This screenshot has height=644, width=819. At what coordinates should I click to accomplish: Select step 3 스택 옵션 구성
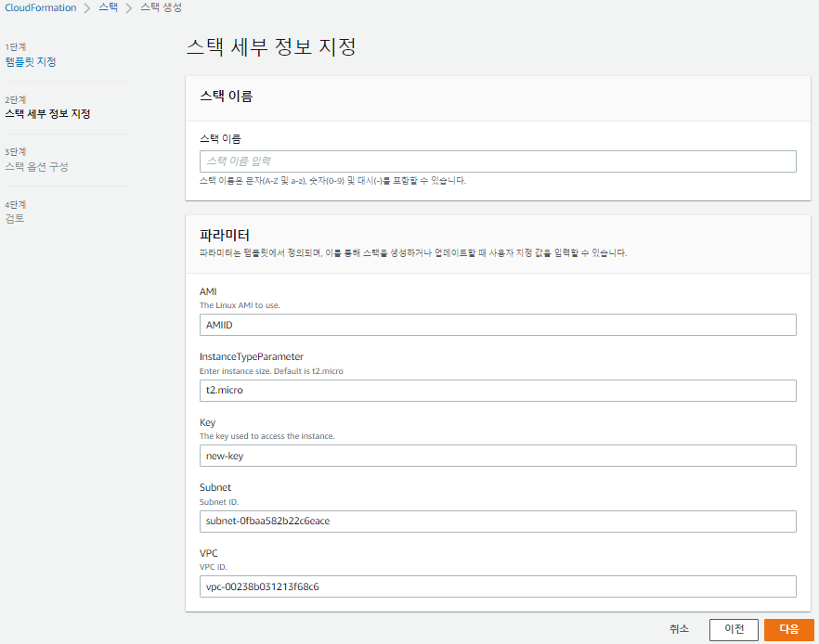pos(36,166)
